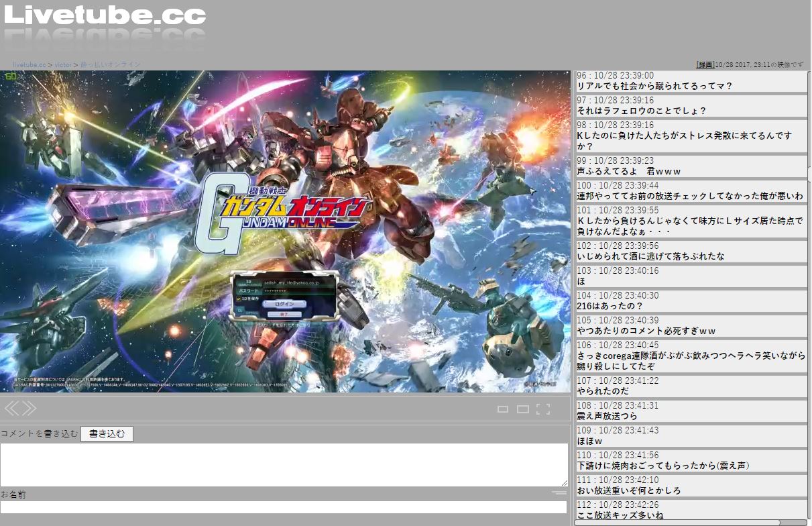Open the livetube.cc breadcrumb link

29,64
